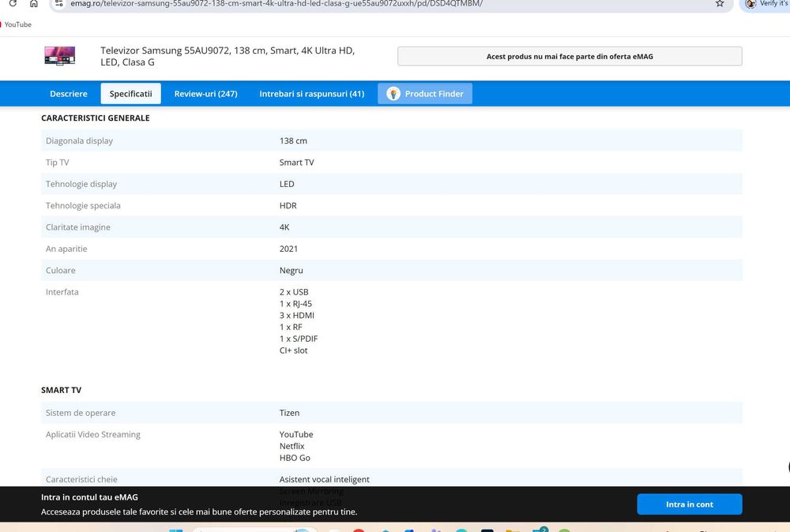Click the Diagonala display label

[x=79, y=141]
